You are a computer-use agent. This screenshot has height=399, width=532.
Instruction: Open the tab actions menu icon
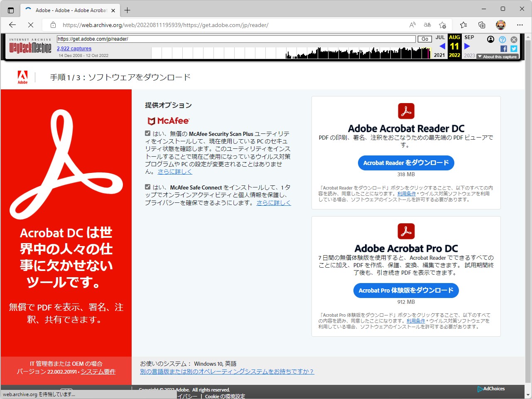tap(11, 10)
